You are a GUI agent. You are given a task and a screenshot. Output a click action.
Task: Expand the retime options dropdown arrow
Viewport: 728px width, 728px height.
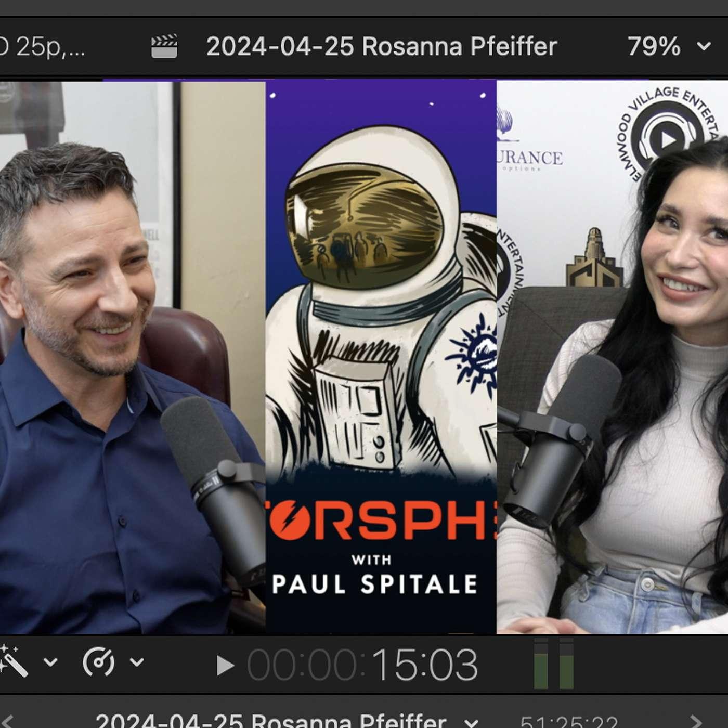coord(137,662)
